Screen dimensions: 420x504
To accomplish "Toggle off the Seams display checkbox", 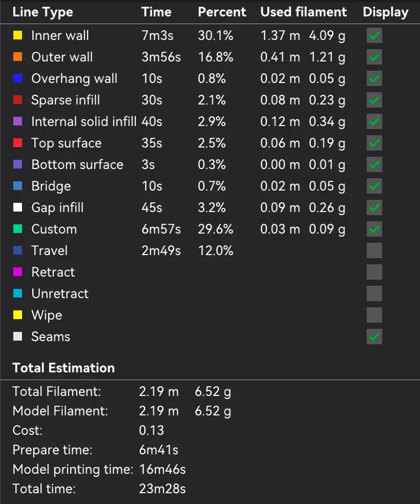I will coord(374,337).
